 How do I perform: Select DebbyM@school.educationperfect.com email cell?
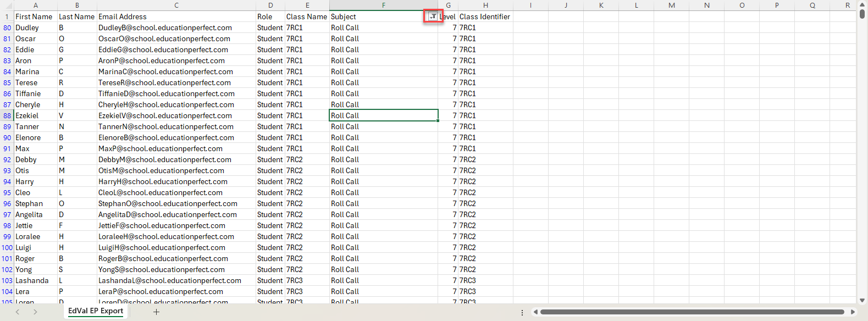pos(176,159)
